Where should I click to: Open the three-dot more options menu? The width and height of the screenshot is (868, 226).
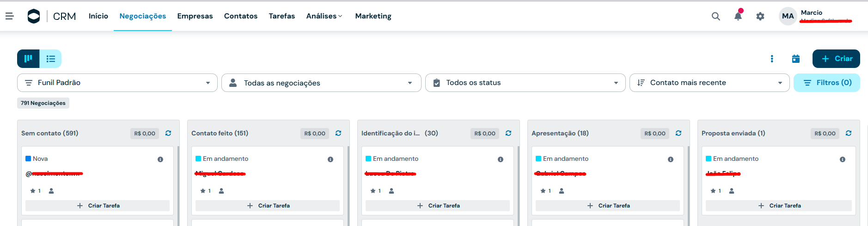[x=772, y=59]
